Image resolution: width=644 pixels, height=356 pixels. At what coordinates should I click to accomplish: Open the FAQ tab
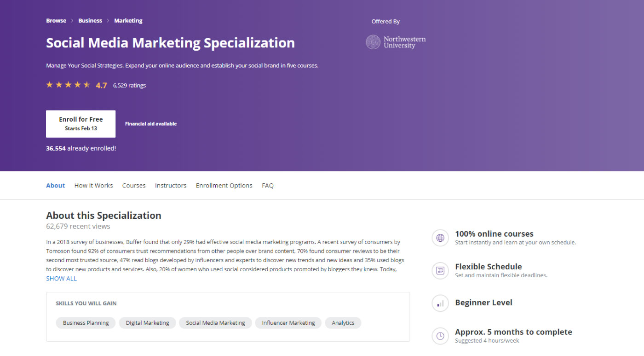pos(268,185)
